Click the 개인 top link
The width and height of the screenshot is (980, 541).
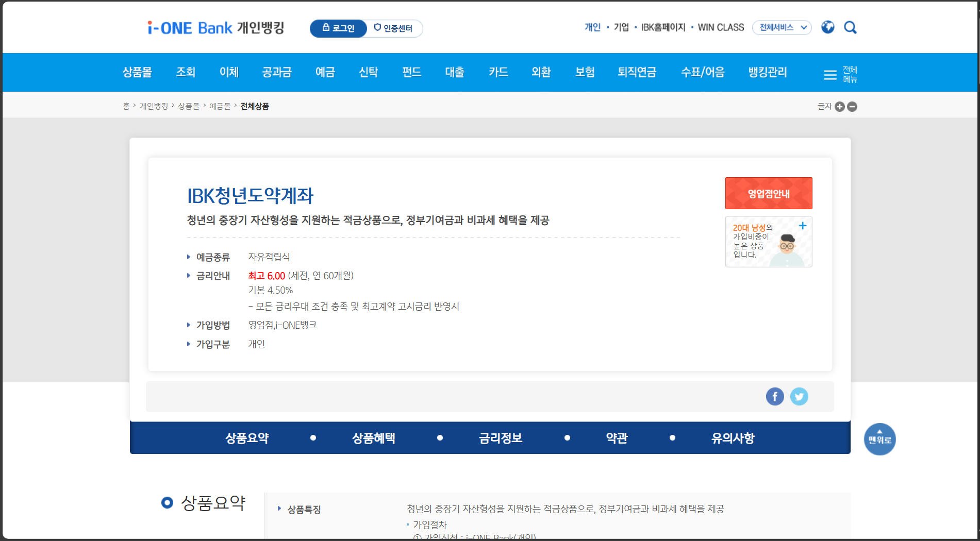click(592, 27)
